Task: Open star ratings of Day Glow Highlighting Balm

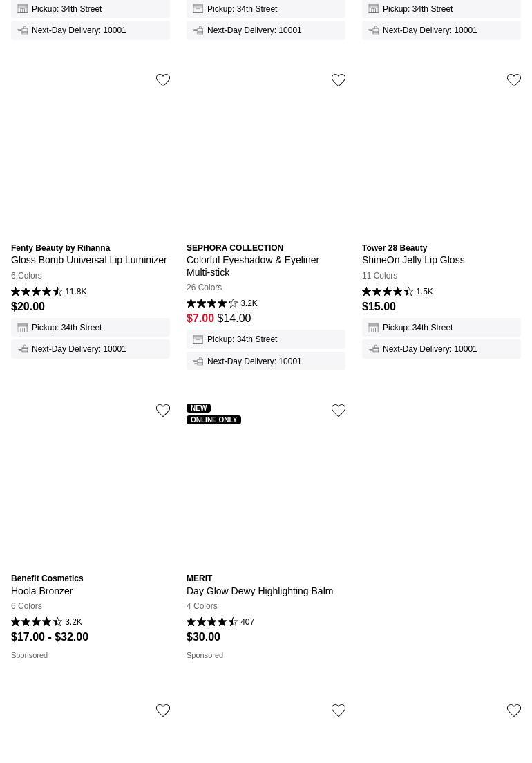Action: point(212,622)
